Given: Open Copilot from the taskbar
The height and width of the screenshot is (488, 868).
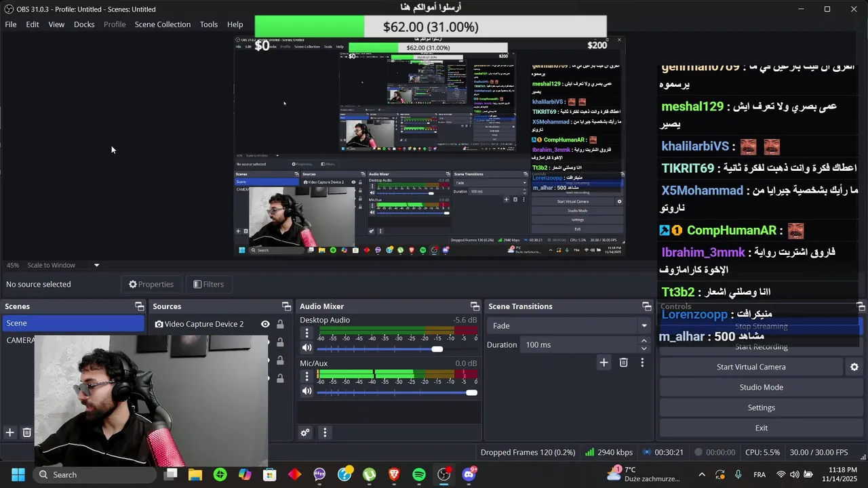Looking at the screenshot, I should tap(245, 474).
